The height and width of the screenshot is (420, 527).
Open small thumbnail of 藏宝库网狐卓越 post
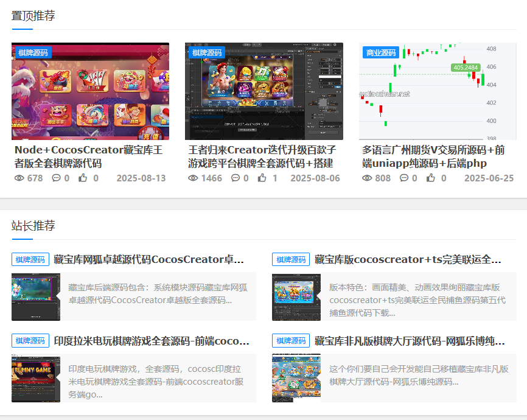tap(36, 297)
